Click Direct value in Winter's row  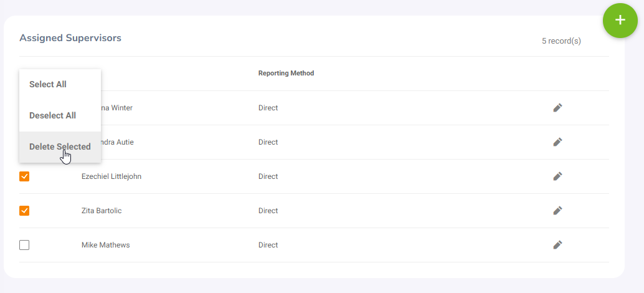[268, 108]
